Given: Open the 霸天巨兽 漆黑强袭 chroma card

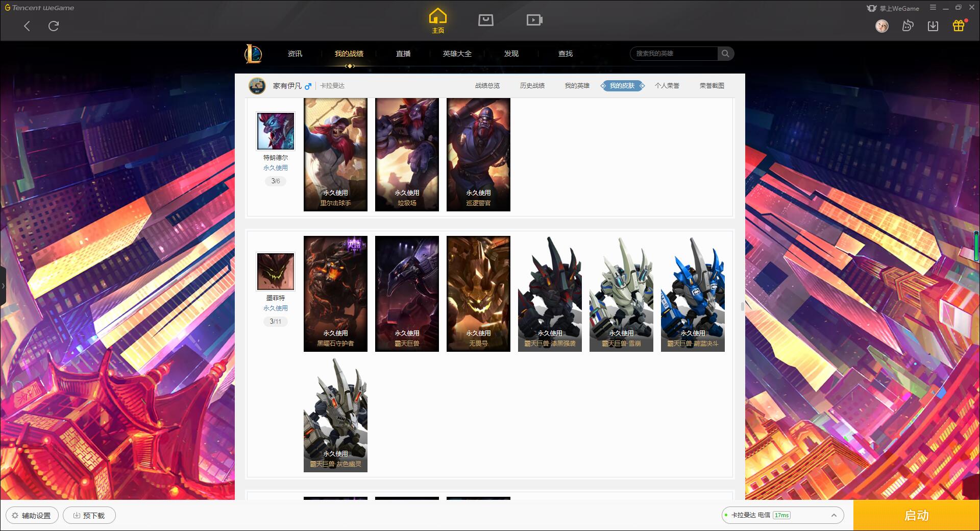Looking at the screenshot, I should click(550, 294).
